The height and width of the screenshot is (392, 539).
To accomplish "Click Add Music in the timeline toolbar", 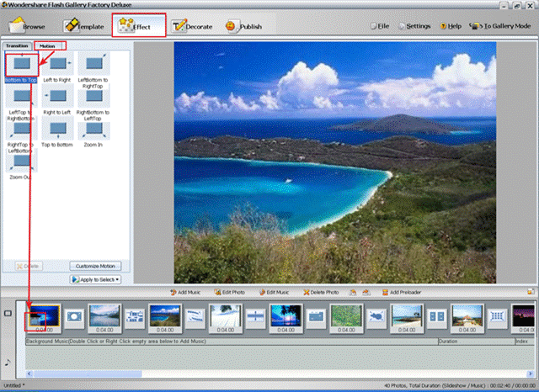I will tap(185, 292).
